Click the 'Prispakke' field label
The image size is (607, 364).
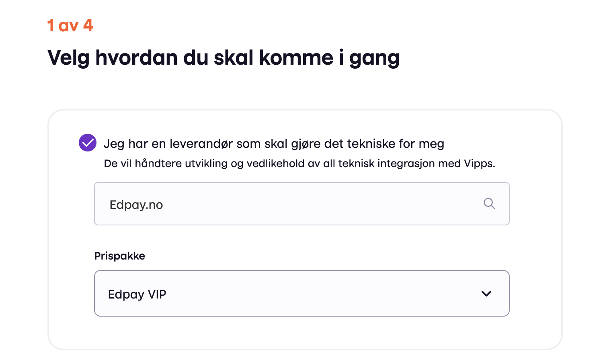point(119,256)
